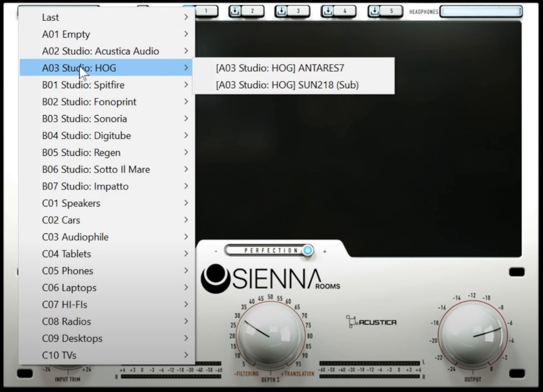Screen dimensions: 543x392
Task: Open the C04 Tablets category
Action: [x=107, y=254]
